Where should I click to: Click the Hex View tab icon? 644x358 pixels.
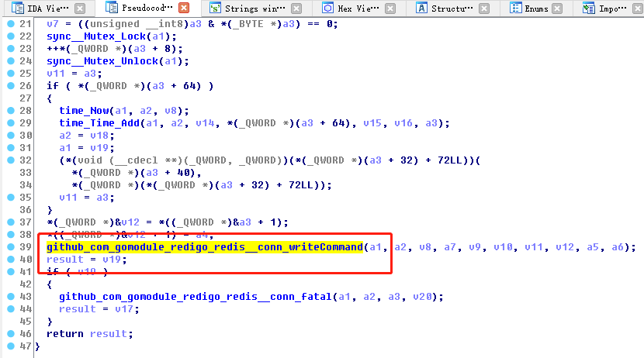tap(328, 9)
